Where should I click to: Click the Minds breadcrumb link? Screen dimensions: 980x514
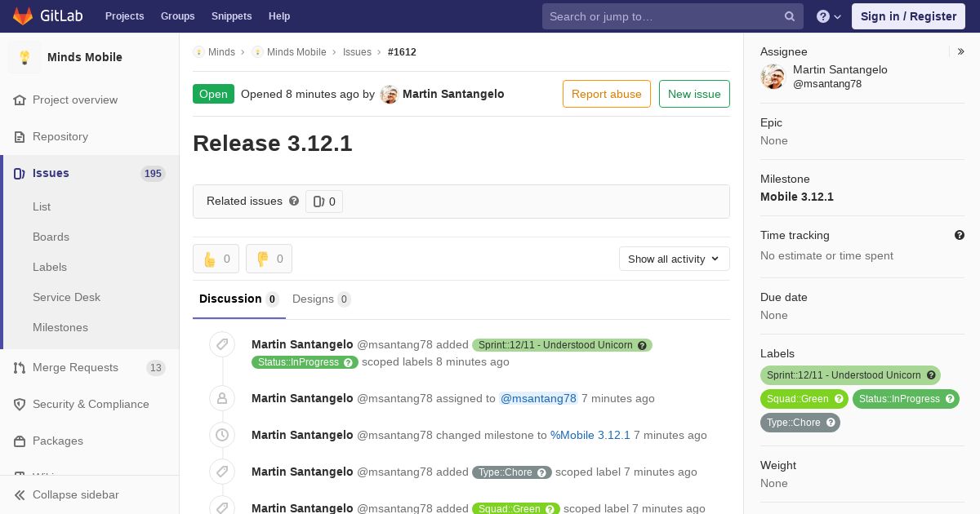pos(221,52)
